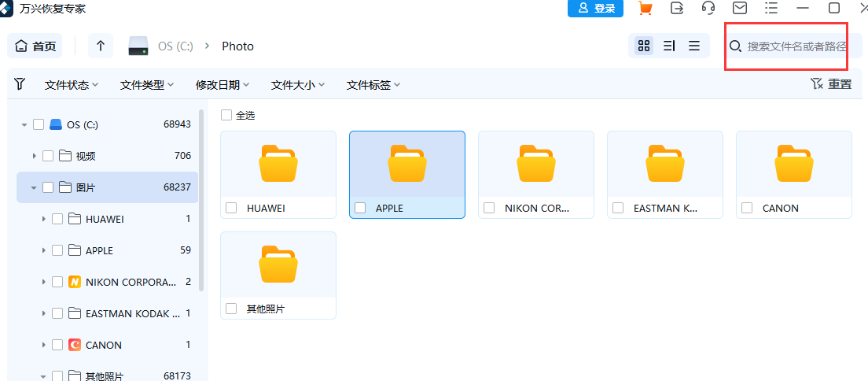Open the hamburger menu list icon
This screenshot has width=868, height=381.
pos(771,8)
